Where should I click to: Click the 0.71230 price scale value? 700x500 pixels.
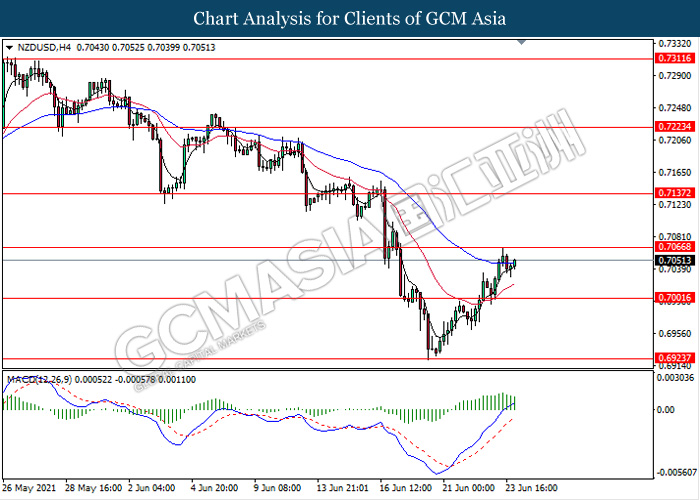click(x=676, y=204)
